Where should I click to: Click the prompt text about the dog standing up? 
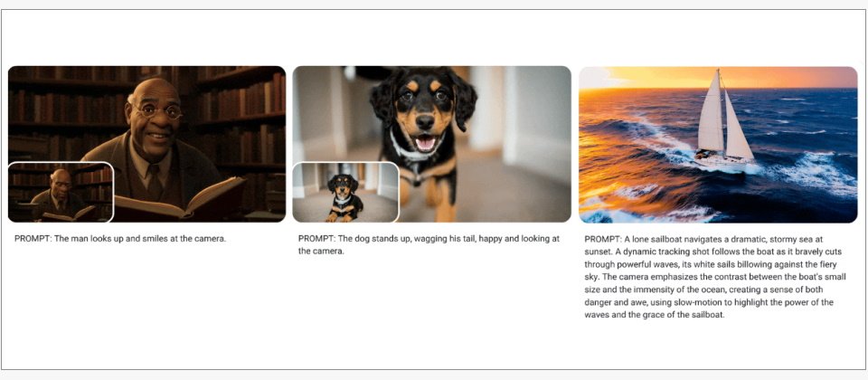click(429, 244)
